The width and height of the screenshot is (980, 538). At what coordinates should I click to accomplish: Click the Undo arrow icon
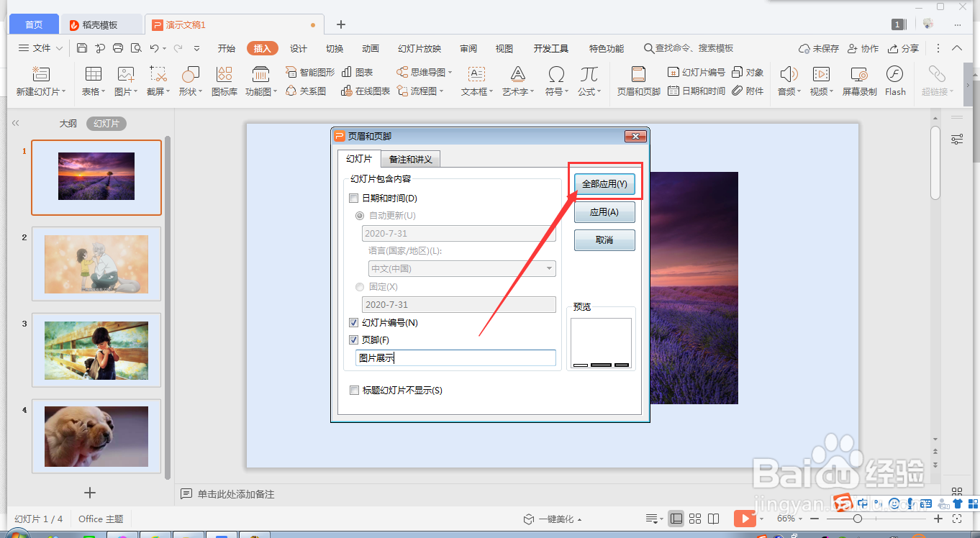tap(154, 48)
